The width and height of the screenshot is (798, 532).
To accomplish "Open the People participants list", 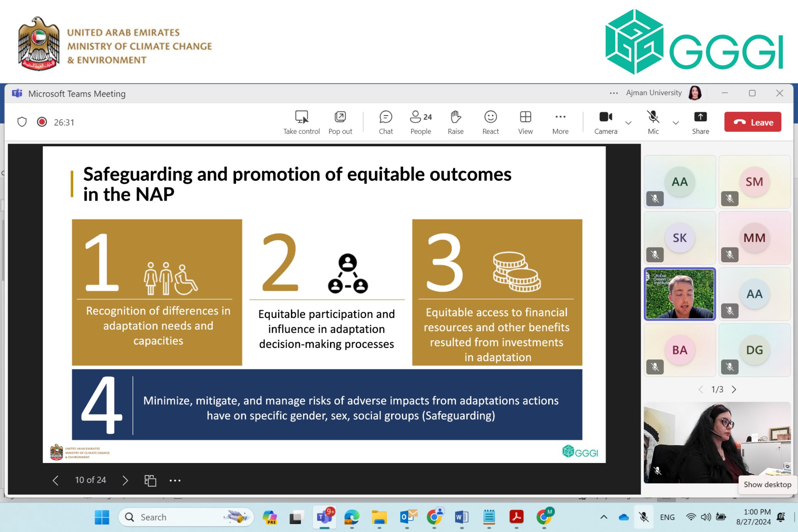I will [420, 122].
